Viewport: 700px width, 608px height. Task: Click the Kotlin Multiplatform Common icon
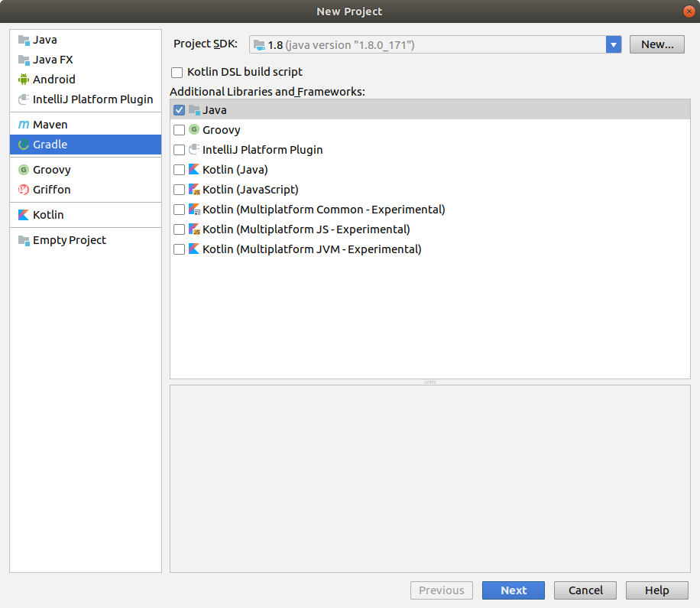click(x=194, y=209)
